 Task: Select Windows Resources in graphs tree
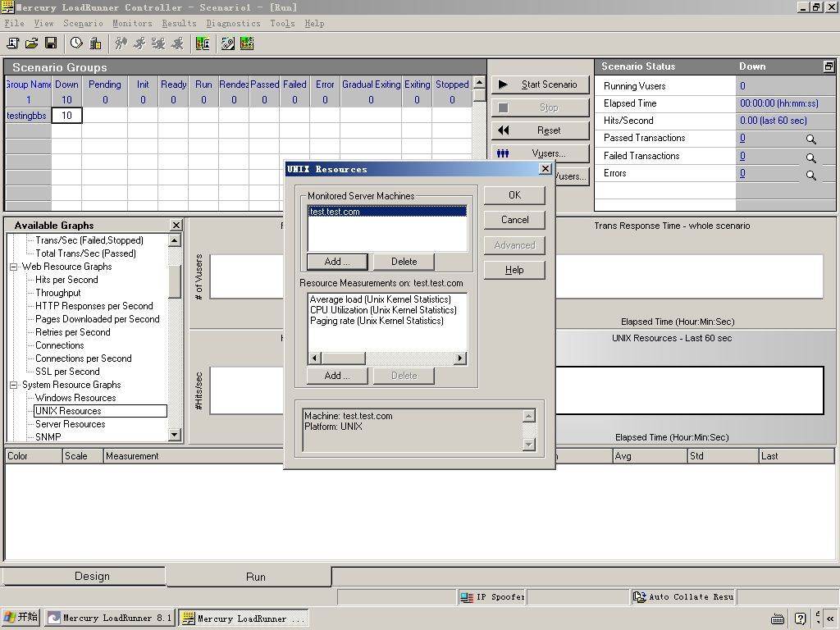pos(75,398)
